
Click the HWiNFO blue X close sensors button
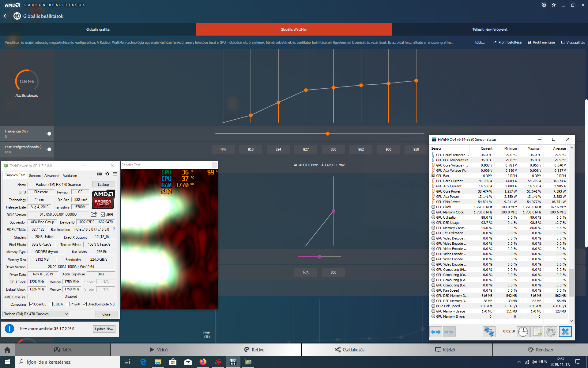coord(565,332)
